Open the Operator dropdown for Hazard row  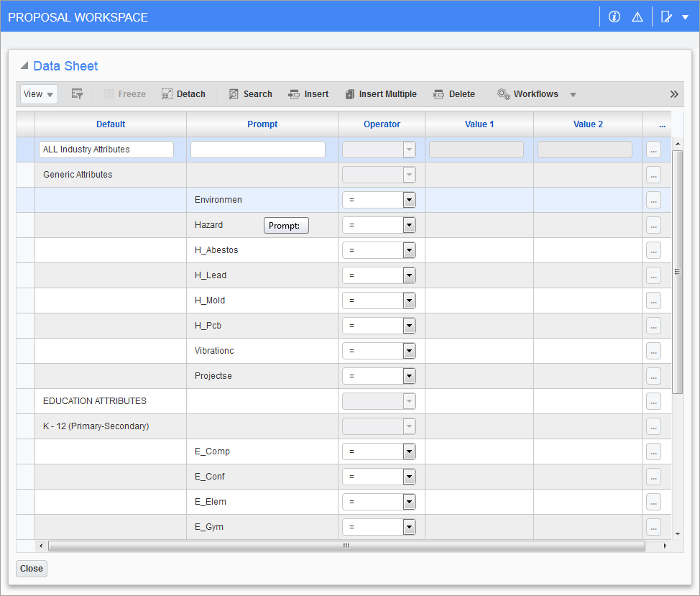(x=408, y=225)
